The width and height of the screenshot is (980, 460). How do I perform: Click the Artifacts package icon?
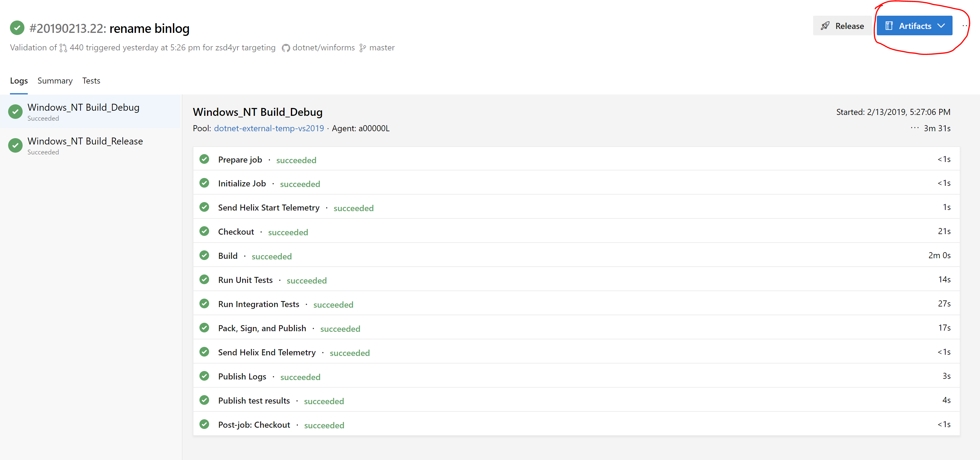pos(889,26)
